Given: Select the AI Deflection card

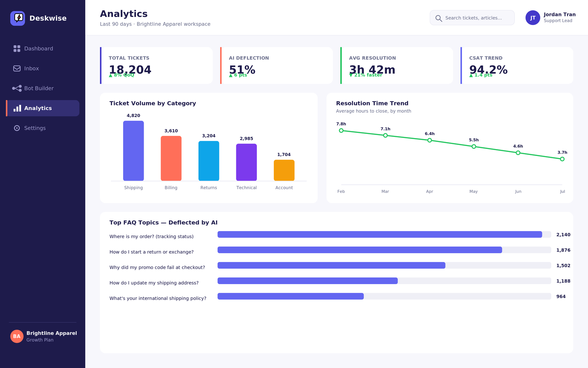Looking at the screenshot, I should pyautogui.click(x=276, y=66).
